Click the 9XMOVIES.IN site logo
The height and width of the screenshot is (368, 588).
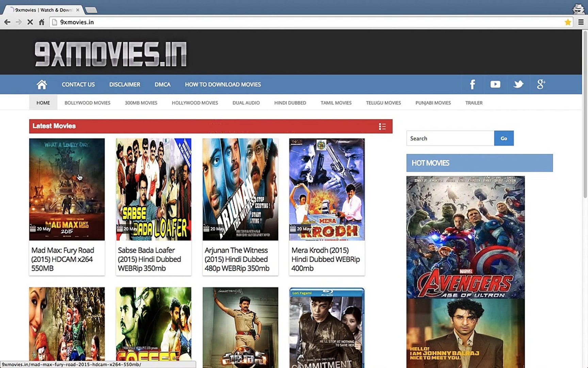(x=110, y=54)
